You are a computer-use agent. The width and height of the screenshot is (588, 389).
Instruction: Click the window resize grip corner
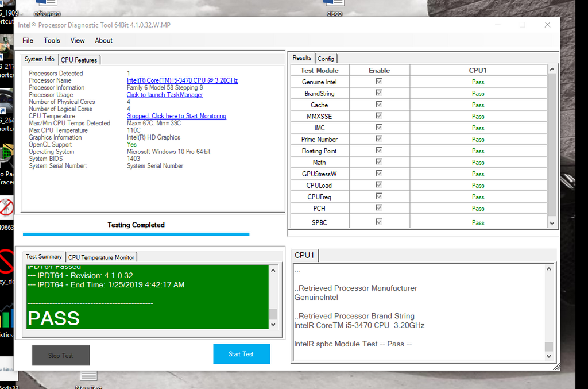(556, 367)
